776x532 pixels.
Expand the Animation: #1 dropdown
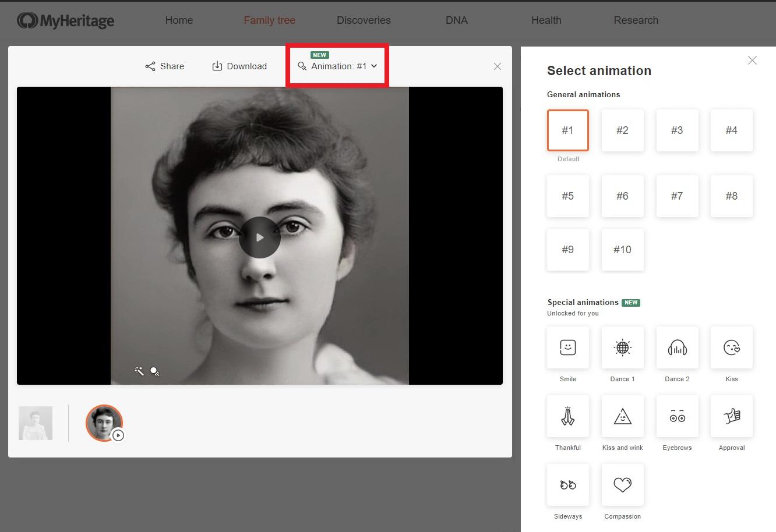pos(338,66)
